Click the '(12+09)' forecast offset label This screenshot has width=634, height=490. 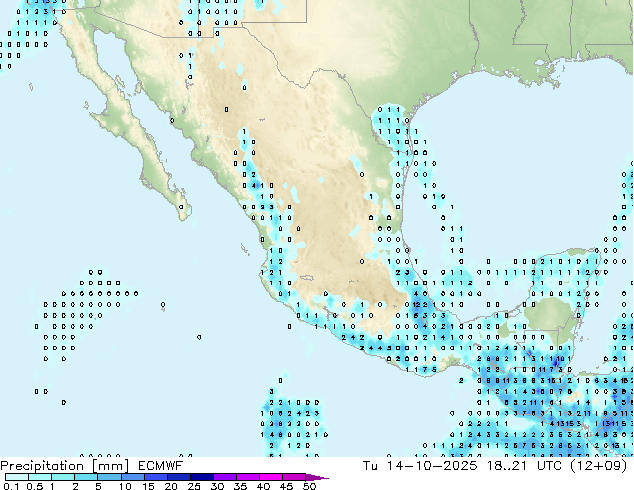tap(600, 465)
